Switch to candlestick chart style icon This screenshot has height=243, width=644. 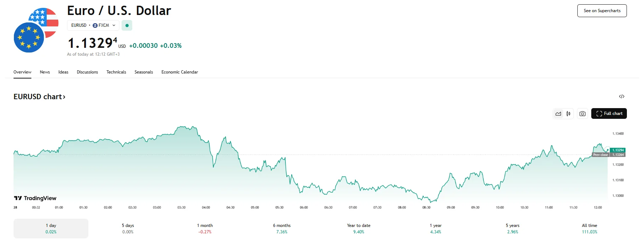click(568, 114)
